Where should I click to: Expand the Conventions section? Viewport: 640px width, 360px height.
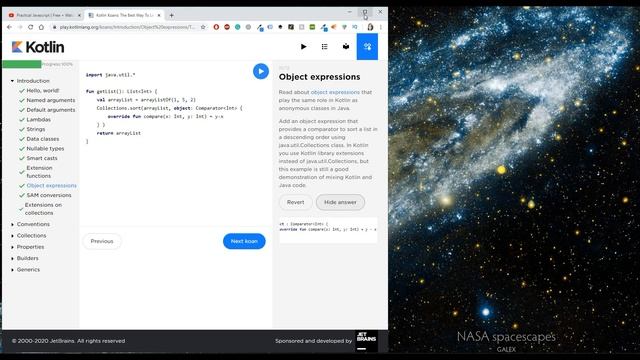12,224
